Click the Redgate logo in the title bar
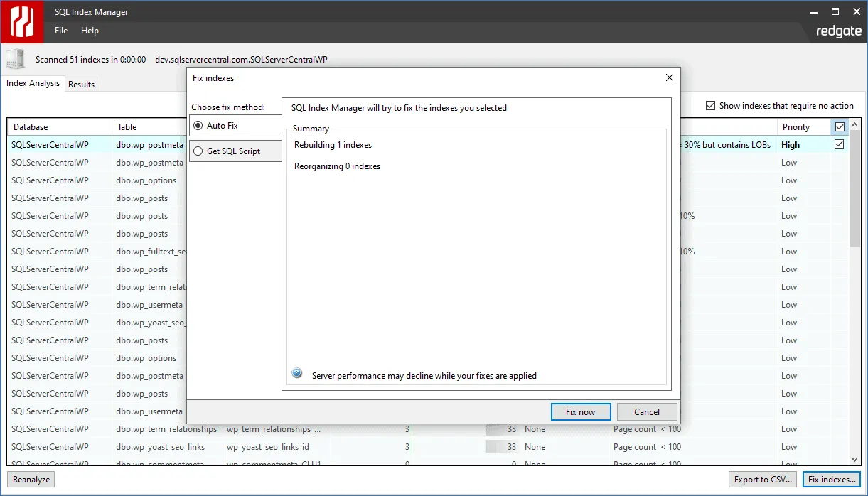Screen dimensions: 868x496 click(x=21, y=21)
